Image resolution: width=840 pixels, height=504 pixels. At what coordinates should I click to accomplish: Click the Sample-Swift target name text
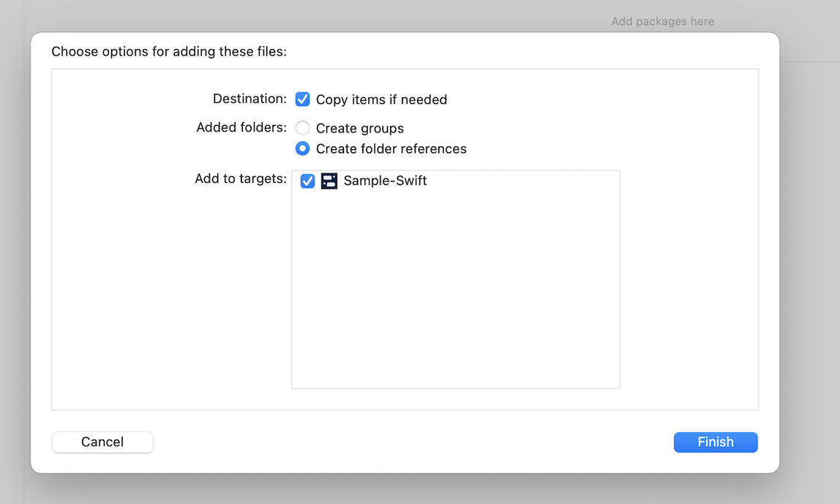pos(386,181)
